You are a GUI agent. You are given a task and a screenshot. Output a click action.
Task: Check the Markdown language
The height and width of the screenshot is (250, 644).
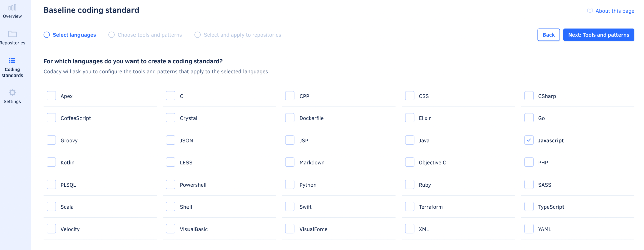click(290, 162)
